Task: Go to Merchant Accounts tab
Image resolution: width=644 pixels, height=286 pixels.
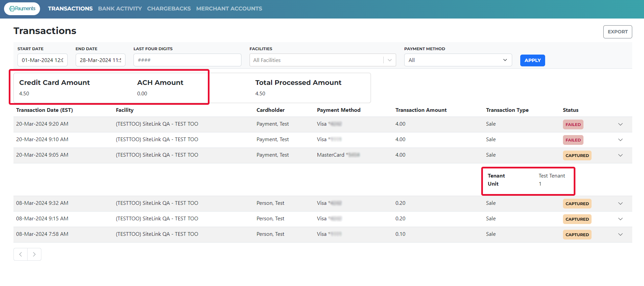Action: tap(229, 9)
